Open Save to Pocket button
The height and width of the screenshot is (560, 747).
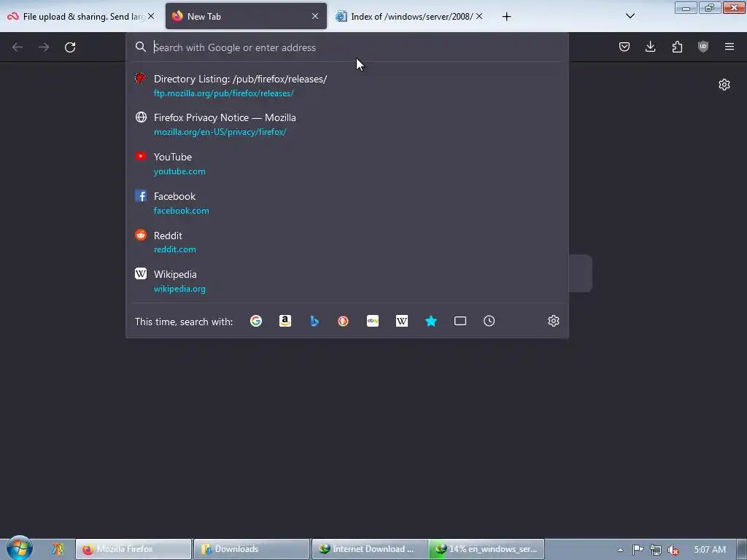(x=624, y=47)
